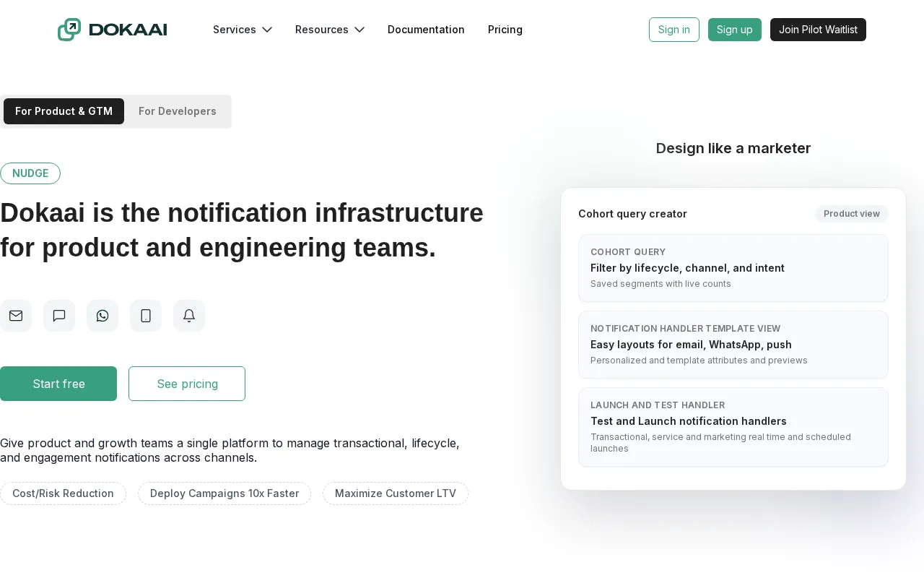Expand the Resources menu chevron
Image resolution: width=924 pixels, height=578 pixels.
point(359,30)
